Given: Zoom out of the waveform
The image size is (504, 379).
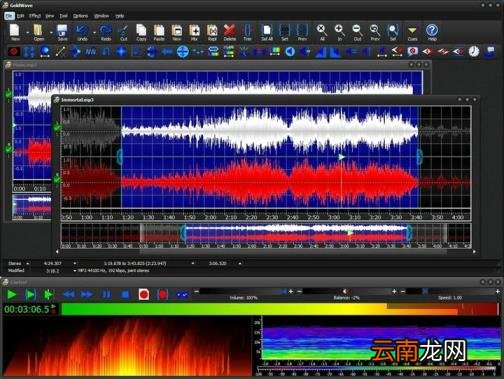Looking at the screenshot, I should [357, 31].
